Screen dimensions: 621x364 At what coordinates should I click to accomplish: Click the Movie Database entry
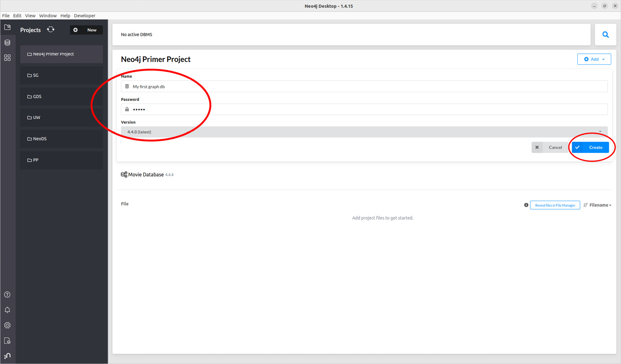point(146,175)
